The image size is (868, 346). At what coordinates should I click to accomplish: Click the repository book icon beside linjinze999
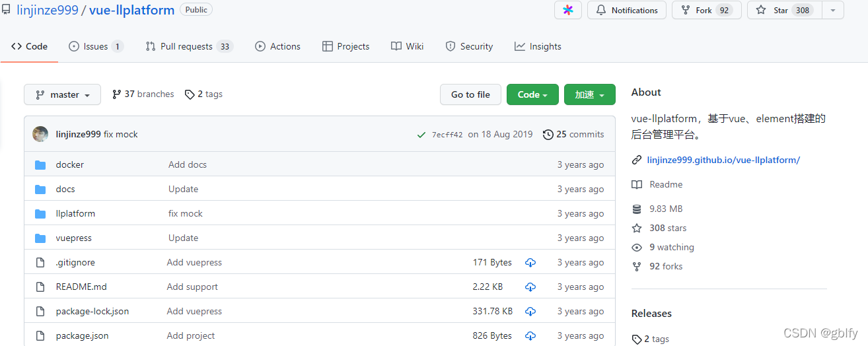6,10
